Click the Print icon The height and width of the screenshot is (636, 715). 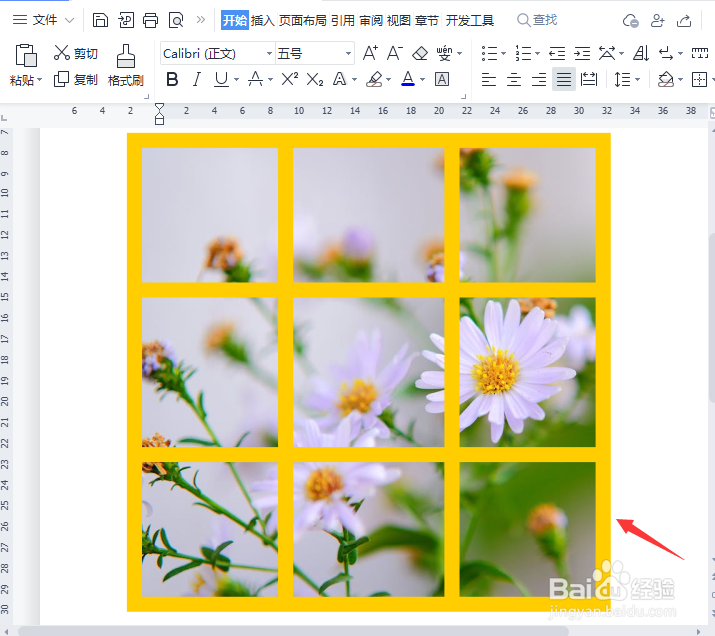pyautogui.click(x=150, y=21)
